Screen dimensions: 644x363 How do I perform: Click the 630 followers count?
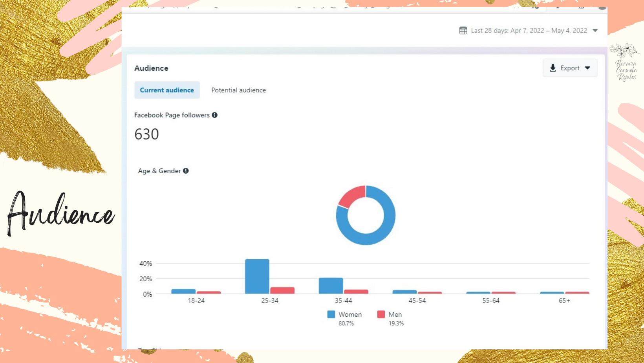146,134
